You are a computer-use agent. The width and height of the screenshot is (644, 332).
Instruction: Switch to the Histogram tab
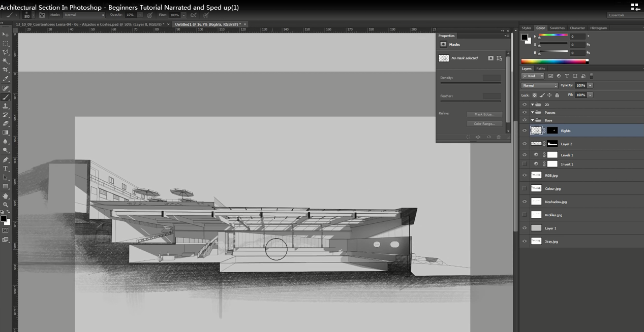(x=598, y=28)
